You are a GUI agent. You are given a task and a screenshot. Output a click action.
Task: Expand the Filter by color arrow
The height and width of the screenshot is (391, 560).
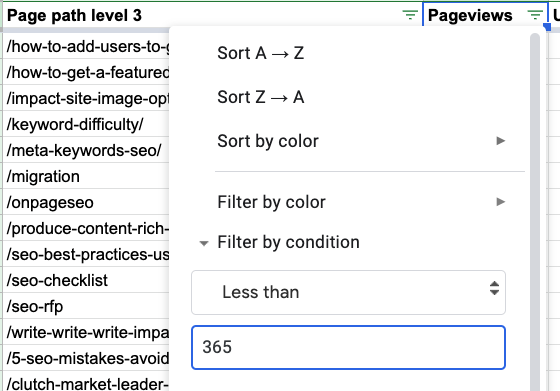coord(501,202)
